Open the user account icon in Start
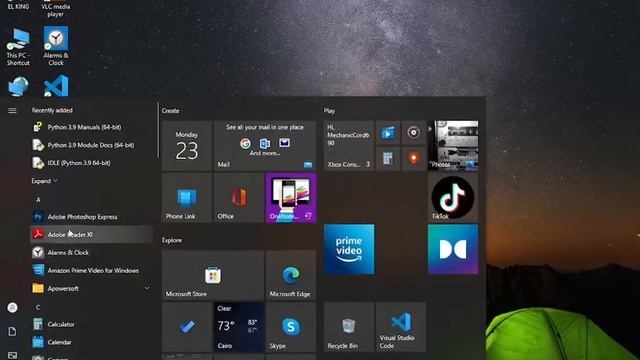Viewport: 640px width, 360px height. point(12,308)
